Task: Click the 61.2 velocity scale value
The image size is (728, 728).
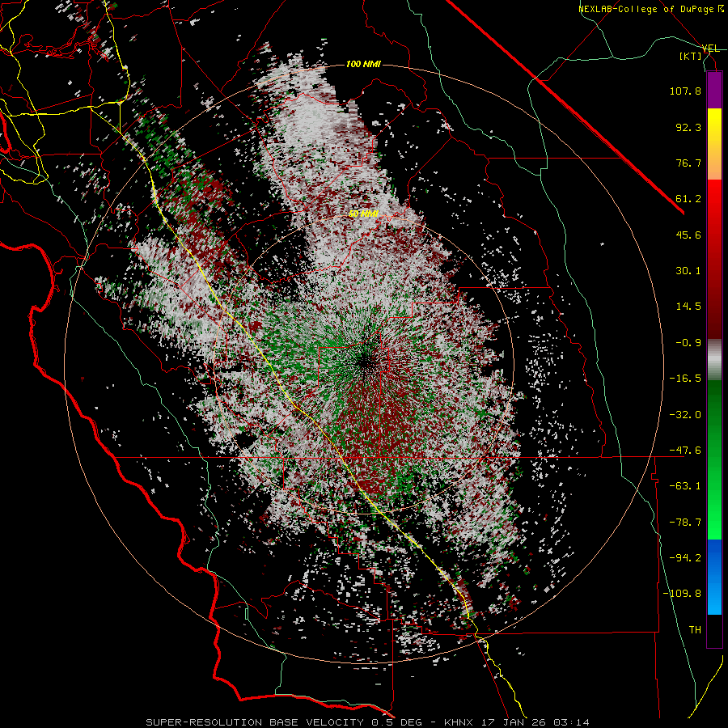Action: click(x=688, y=199)
